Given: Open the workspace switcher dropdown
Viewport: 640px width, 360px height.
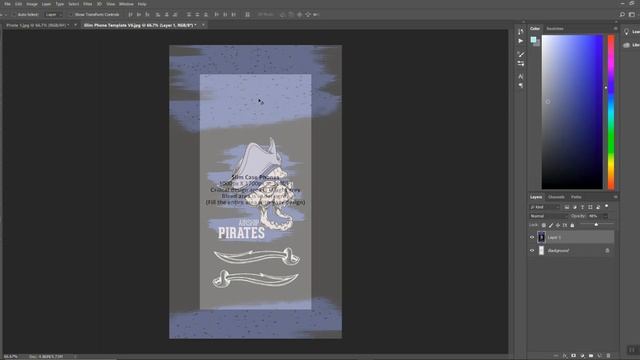Looking at the screenshot, I should point(632,14).
